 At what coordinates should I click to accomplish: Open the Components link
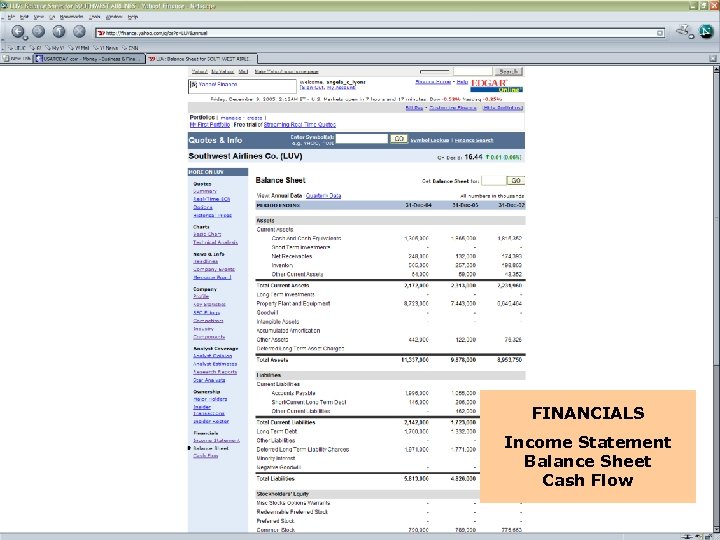(209, 337)
